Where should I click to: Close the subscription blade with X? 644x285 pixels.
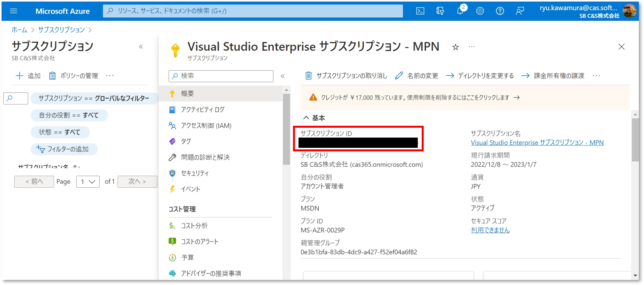pyautogui.click(x=621, y=47)
